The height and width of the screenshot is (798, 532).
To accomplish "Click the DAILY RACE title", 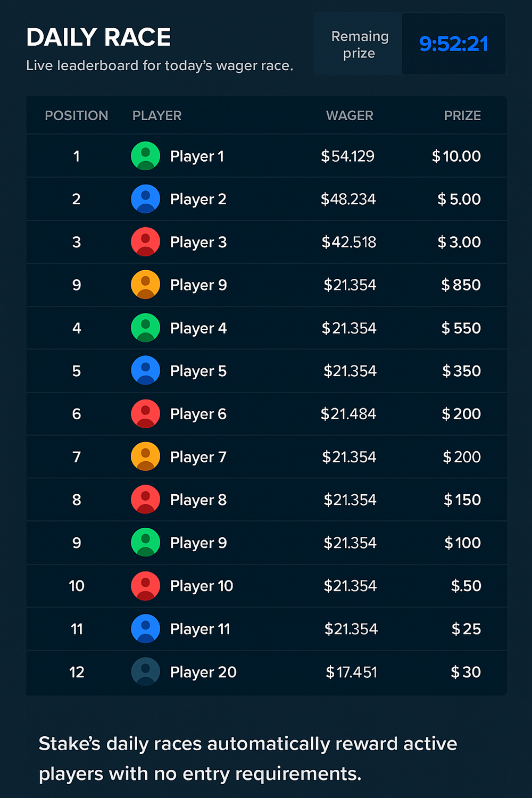I will tap(98, 37).
